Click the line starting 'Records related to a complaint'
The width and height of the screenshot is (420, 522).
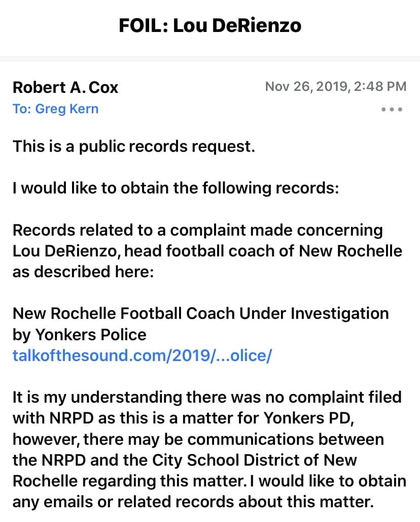(198, 230)
